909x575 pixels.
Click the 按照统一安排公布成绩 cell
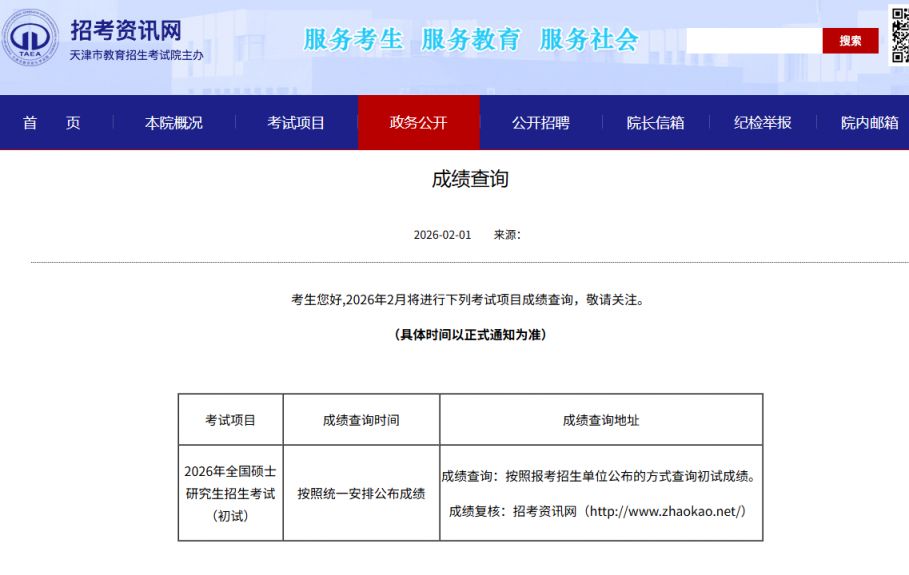361,493
